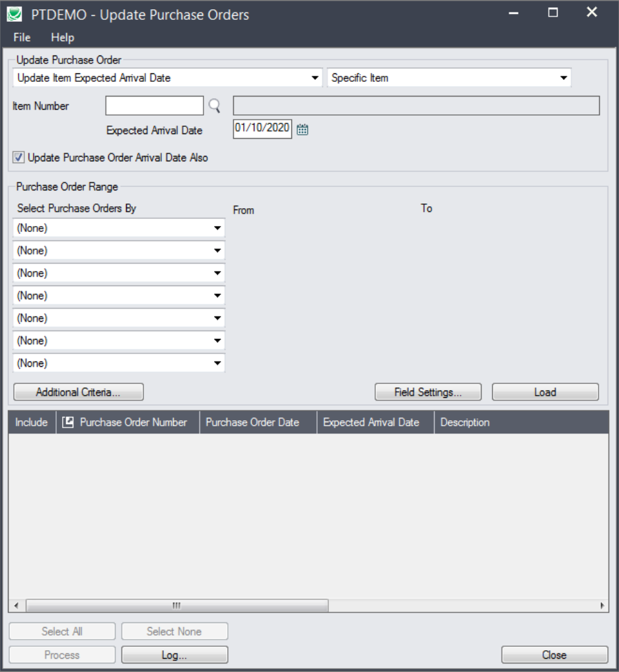Image resolution: width=619 pixels, height=672 pixels.
Task: Open the Expected Arrival Date calendar picker
Action: (x=303, y=130)
